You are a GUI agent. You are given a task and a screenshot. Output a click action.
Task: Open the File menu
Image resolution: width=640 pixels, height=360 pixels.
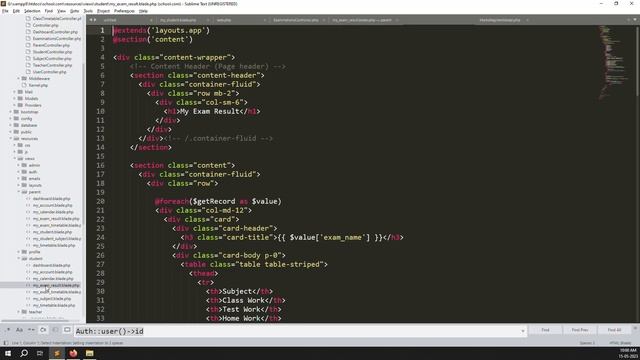click(5, 11)
